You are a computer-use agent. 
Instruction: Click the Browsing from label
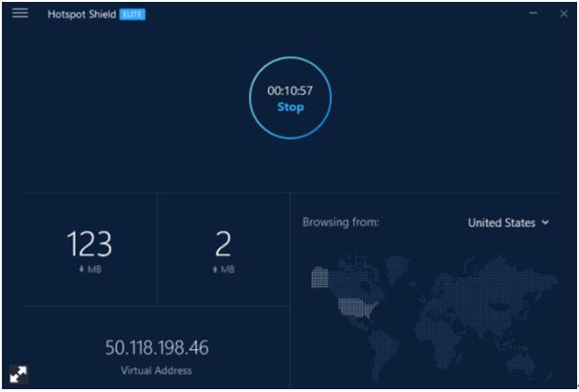341,222
